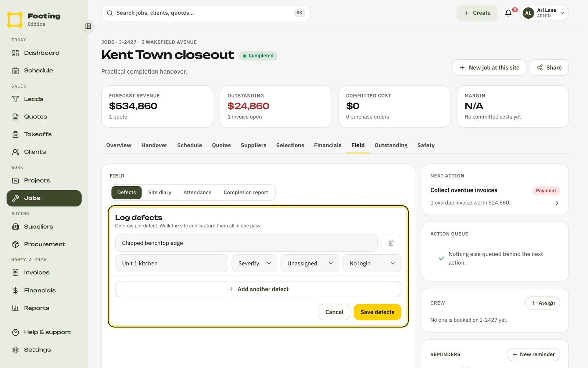Screen dimensions: 588x368
Task: Select the Defects sub-tab
Action: coord(126,192)
